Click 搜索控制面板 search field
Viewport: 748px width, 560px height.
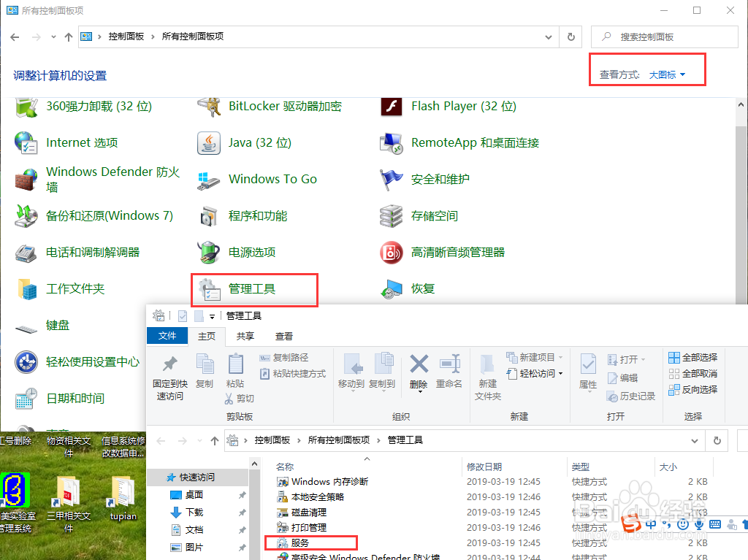pyautogui.click(x=664, y=37)
